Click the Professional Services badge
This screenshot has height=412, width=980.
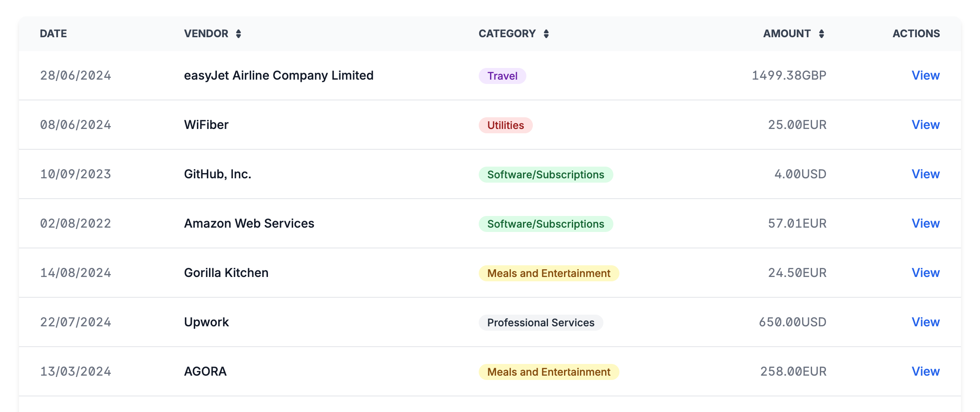(540, 323)
